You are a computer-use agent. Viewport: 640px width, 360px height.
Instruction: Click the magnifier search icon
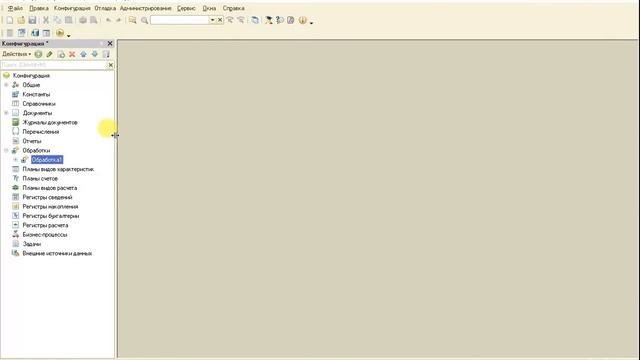(x=144, y=20)
